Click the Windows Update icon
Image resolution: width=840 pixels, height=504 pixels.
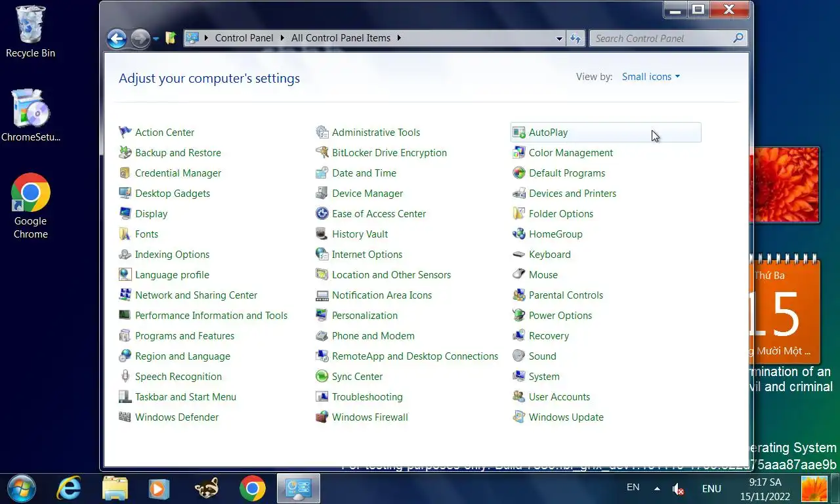coord(518,417)
